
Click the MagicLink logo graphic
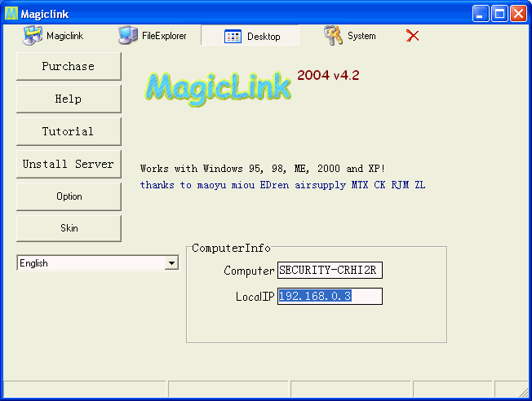pyautogui.click(x=217, y=85)
